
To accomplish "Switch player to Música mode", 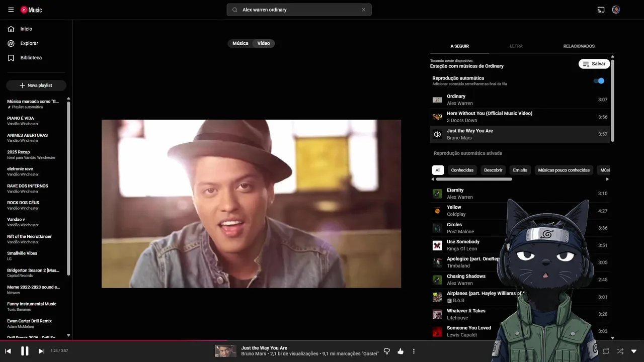I will click(x=240, y=43).
